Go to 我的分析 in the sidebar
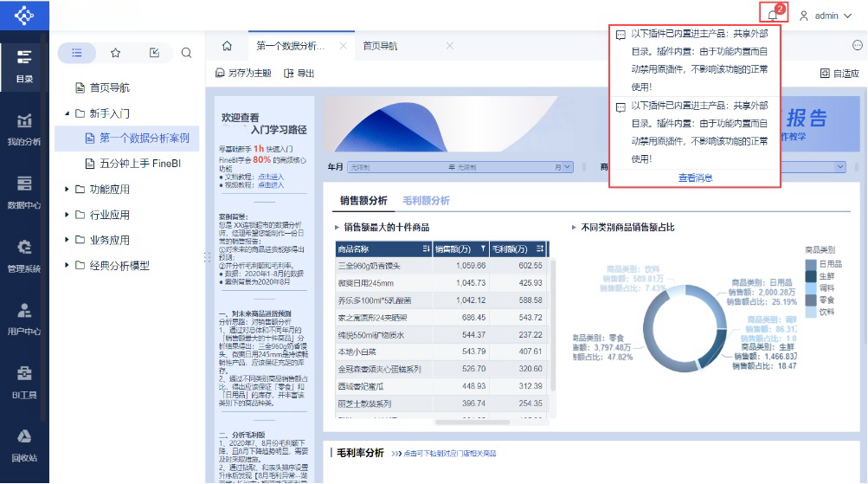This screenshot has height=484, width=868. point(24,130)
